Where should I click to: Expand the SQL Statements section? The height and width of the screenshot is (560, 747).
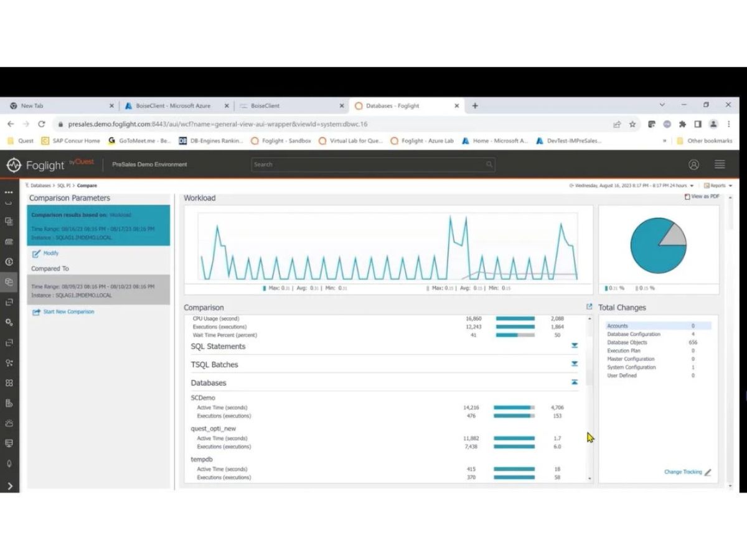[575, 345]
